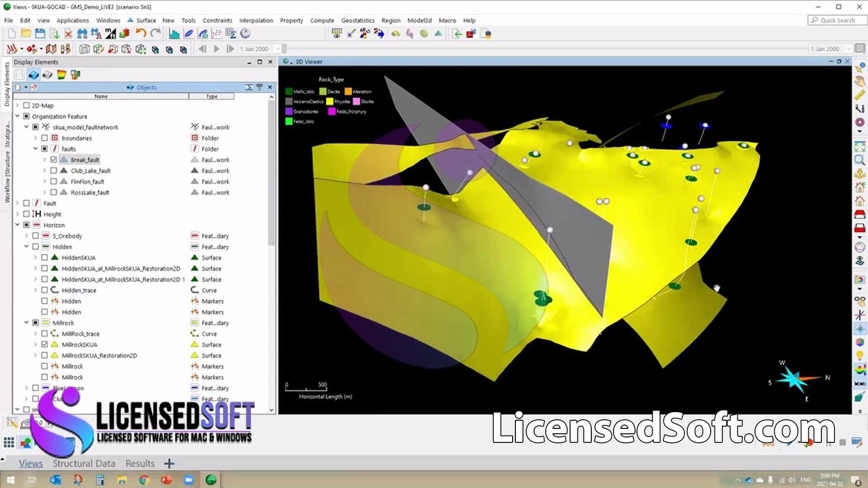Click the Granodiorite purple legend swatch
Screen dimensions: 868x488
point(289,111)
